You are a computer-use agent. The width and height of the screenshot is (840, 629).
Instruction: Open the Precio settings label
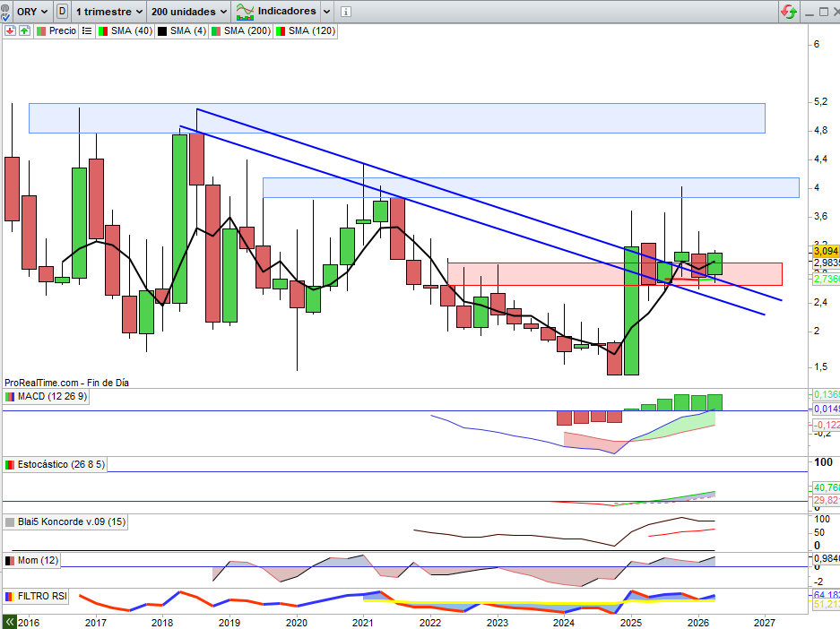[x=63, y=31]
